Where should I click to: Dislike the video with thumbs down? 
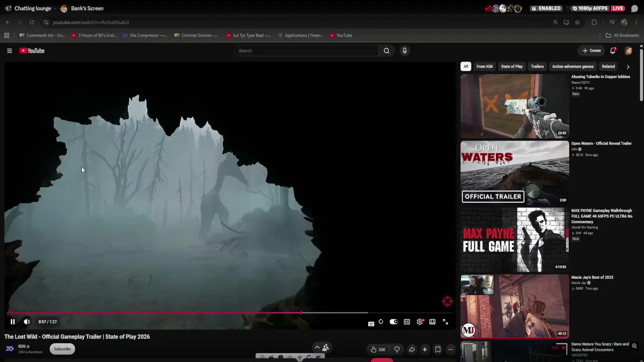(x=397, y=349)
